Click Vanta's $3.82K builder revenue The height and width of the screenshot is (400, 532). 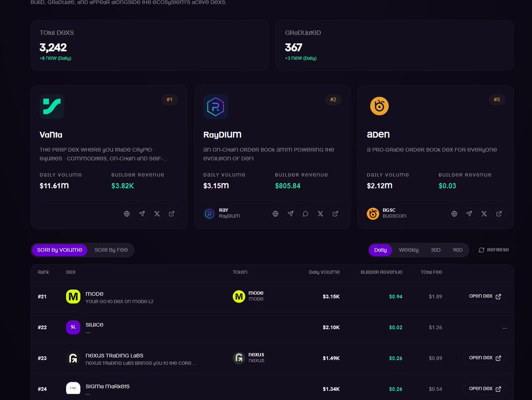[122, 186]
